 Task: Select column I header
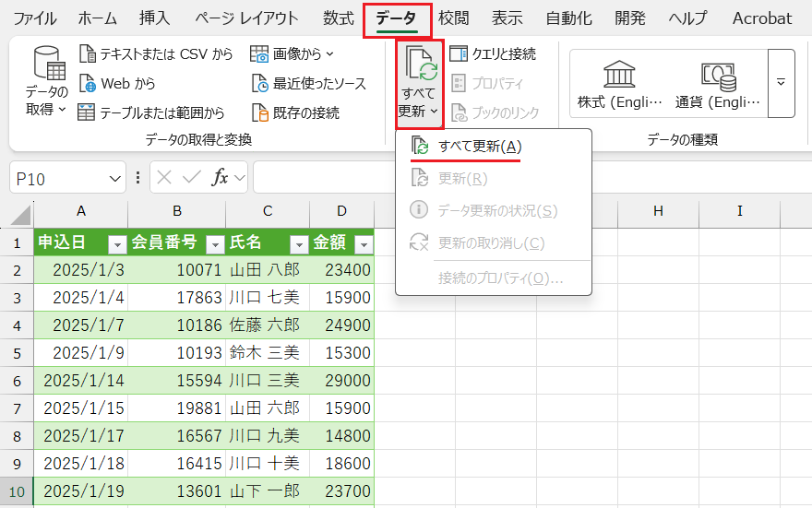click(739, 211)
